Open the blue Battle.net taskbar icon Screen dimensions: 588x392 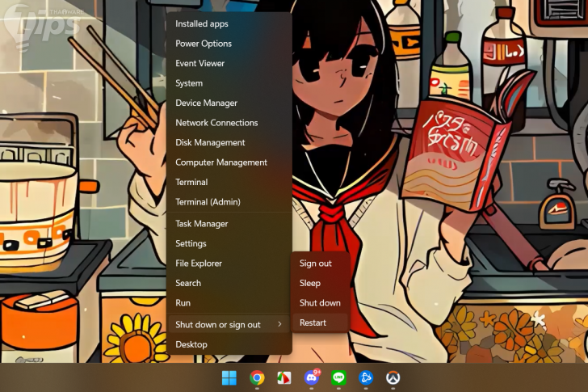click(366, 377)
